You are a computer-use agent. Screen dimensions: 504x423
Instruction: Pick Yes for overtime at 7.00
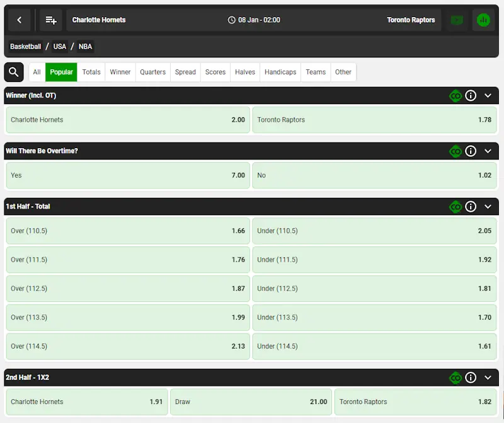coord(126,175)
